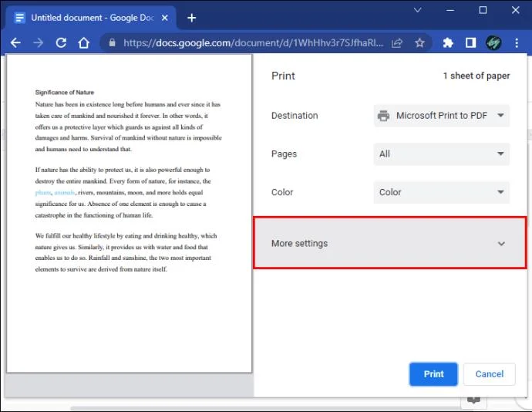Open the Destination printer dropdown
The width and height of the screenshot is (532, 412).
(442, 116)
